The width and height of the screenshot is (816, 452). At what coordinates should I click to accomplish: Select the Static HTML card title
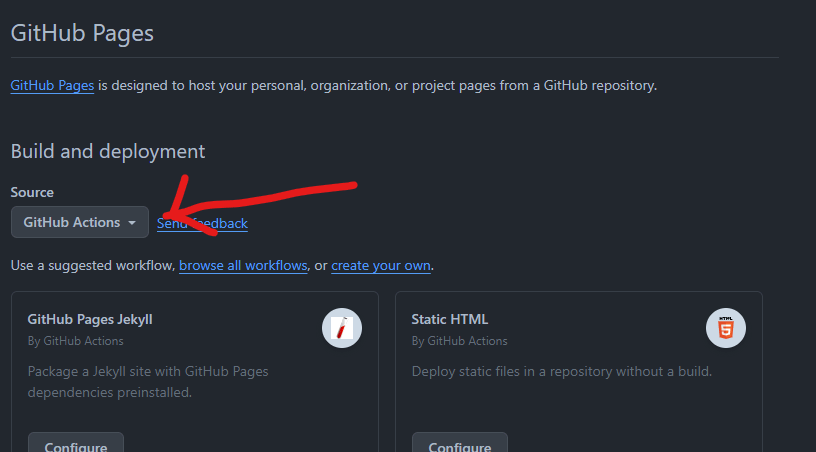pyautogui.click(x=450, y=319)
